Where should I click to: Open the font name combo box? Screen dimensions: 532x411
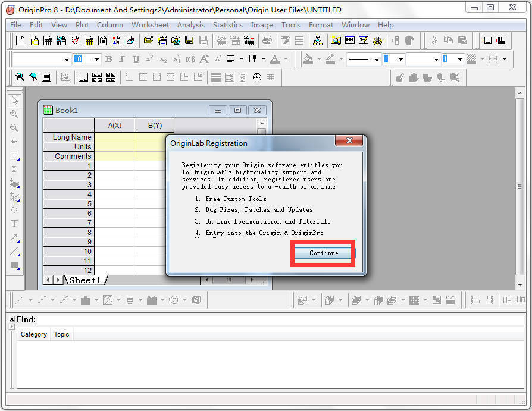[67, 59]
